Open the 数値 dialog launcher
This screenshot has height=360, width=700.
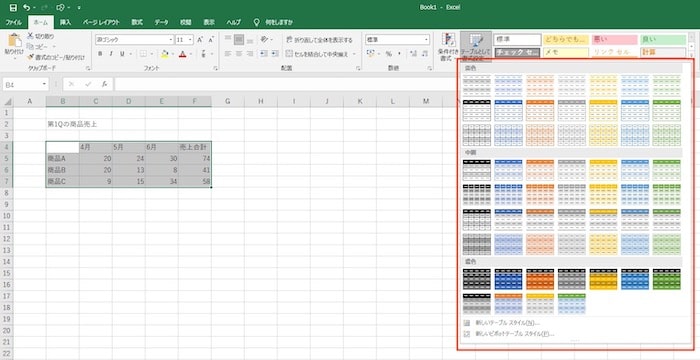click(x=429, y=68)
